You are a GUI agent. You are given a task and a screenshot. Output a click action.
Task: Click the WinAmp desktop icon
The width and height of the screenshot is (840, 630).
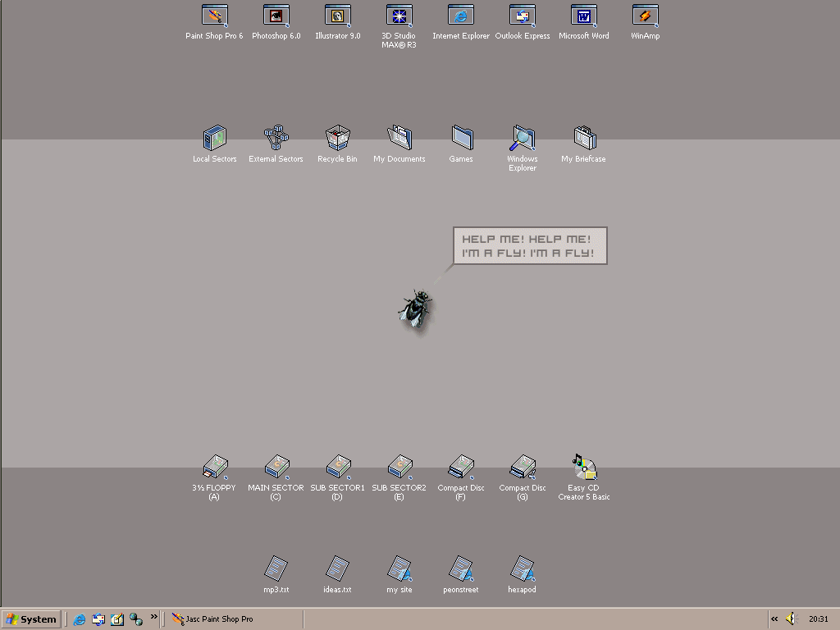pos(646,16)
